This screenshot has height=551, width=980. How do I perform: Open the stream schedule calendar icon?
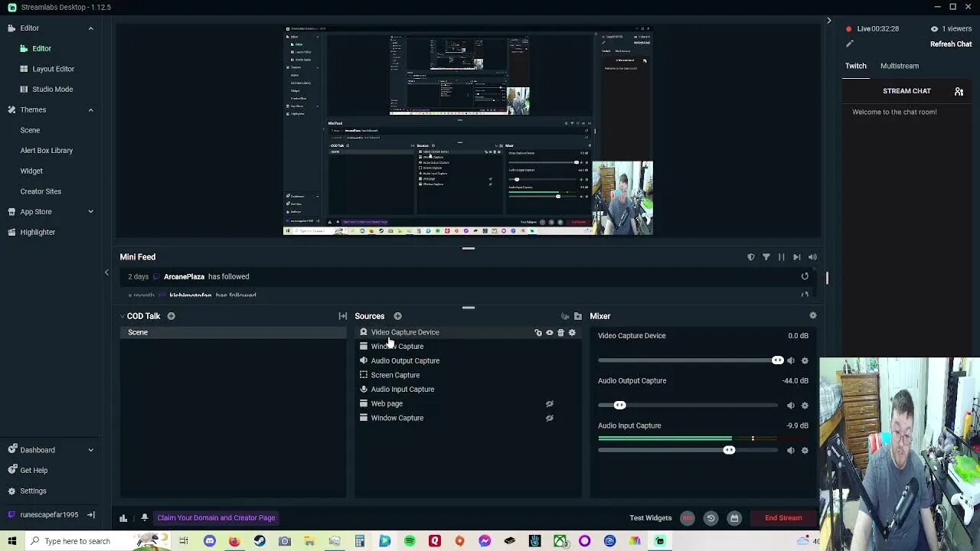coord(734,518)
